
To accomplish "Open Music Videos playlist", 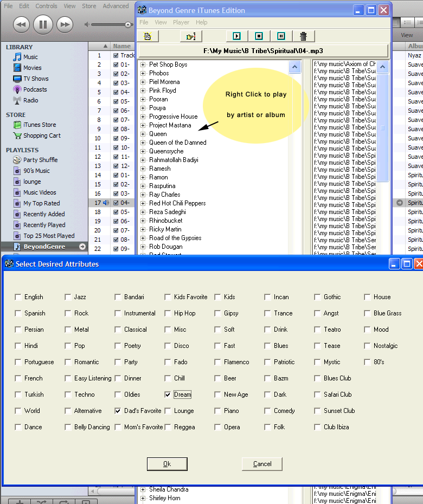I will pos(40,192).
